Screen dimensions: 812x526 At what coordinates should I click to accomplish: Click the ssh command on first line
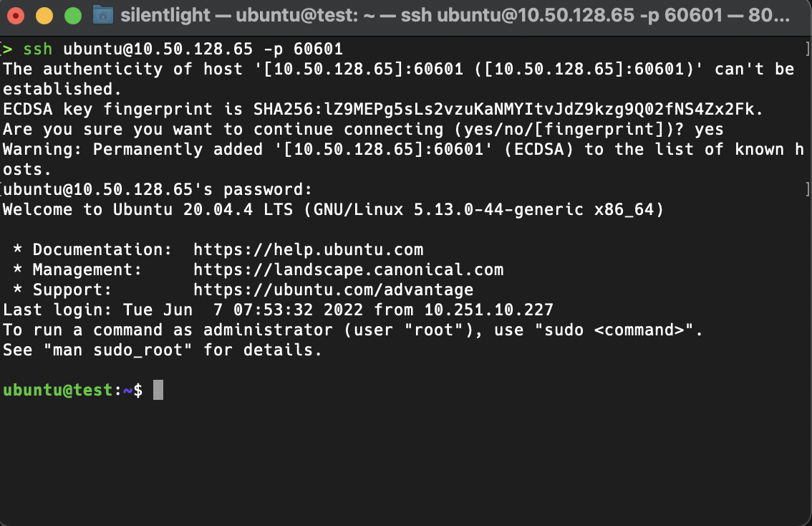(x=38, y=49)
